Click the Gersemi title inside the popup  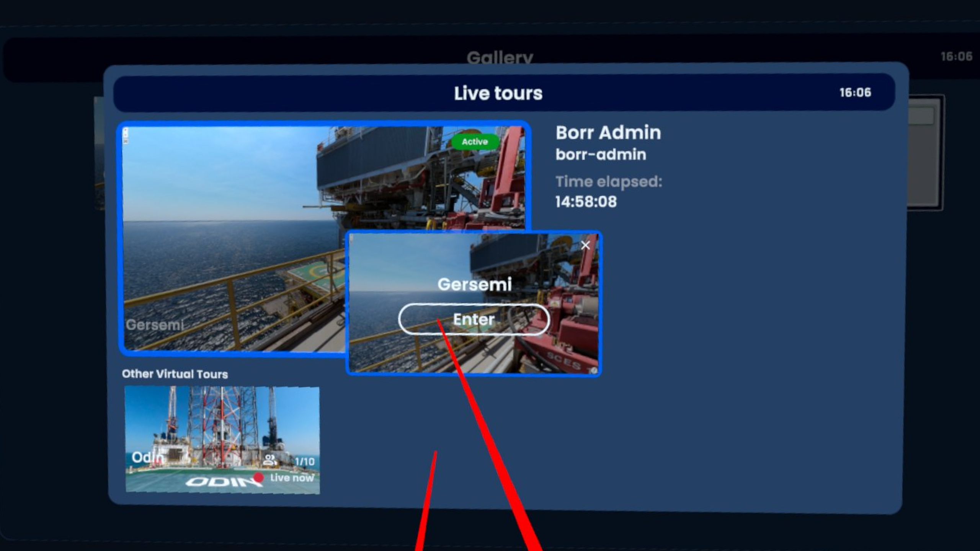coord(475,284)
